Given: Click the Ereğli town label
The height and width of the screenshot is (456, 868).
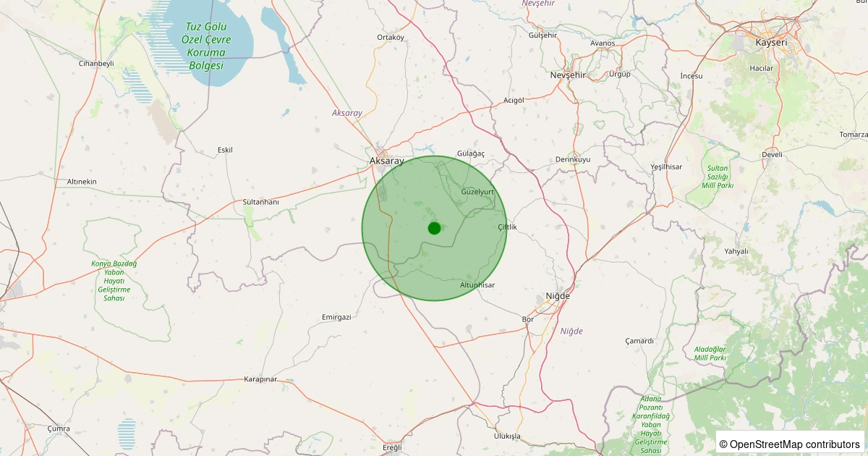Looking at the screenshot, I should click(392, 447).
